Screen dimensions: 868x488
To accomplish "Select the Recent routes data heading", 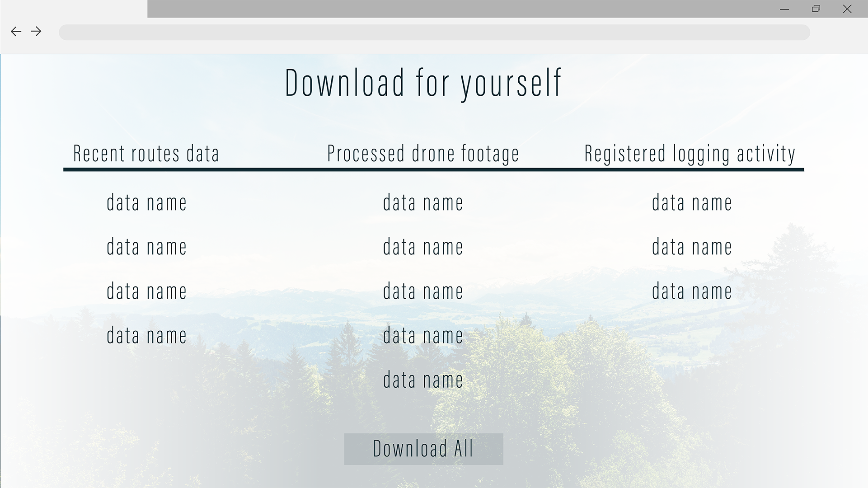I will [x=146, y=154].
